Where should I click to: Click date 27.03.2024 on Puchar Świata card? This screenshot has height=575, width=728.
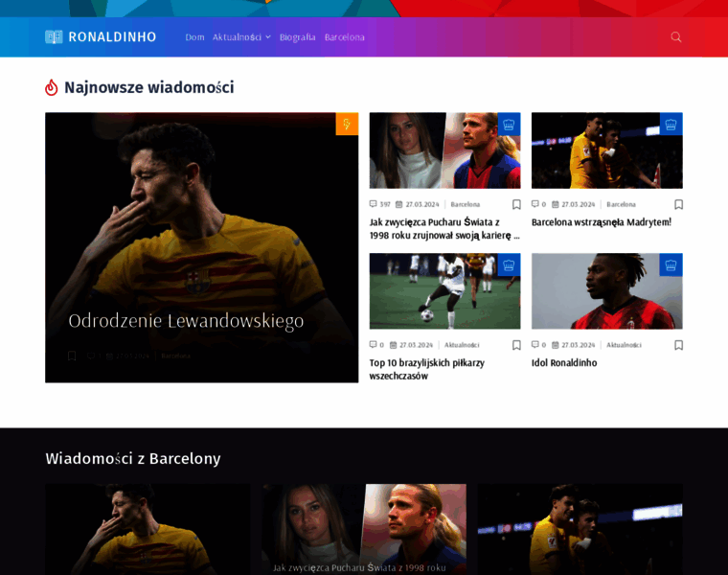coord(422,204)
